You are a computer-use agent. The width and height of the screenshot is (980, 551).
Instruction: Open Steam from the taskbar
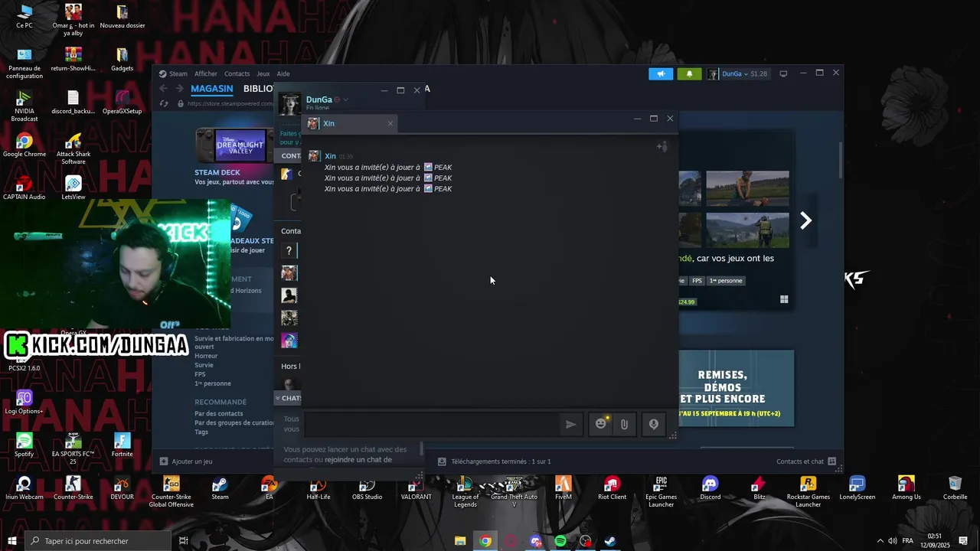tap(610, 541)
